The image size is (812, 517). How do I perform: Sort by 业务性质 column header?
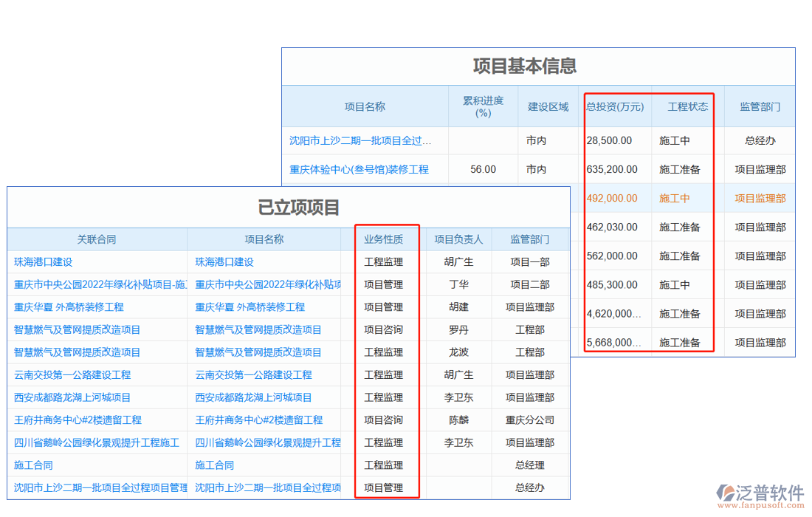coord(383,239)
